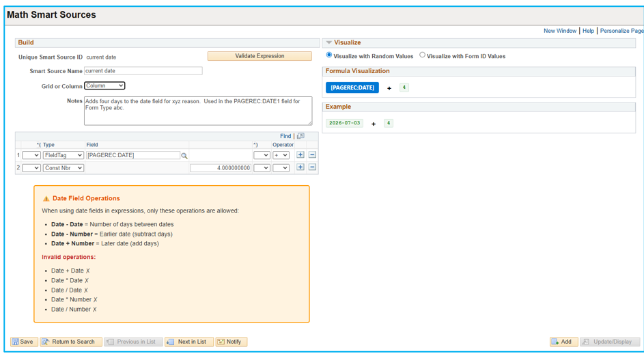Open row 2 opening parenthesis dropdown
This screenshot has width=644, height=356.
(x=31, y=167)
